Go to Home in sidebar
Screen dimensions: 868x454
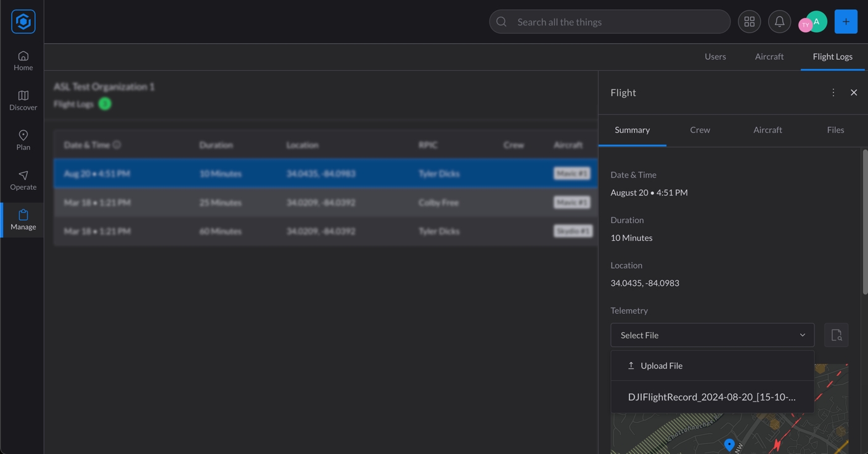coord(23,60)
